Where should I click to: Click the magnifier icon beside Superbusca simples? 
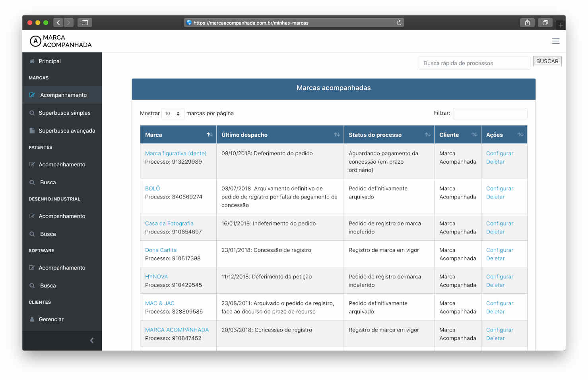(x=32, y=113)
